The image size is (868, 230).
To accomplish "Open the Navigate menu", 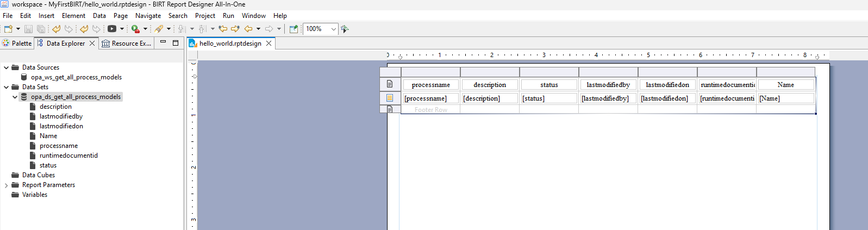I will [x=148, y=16].
